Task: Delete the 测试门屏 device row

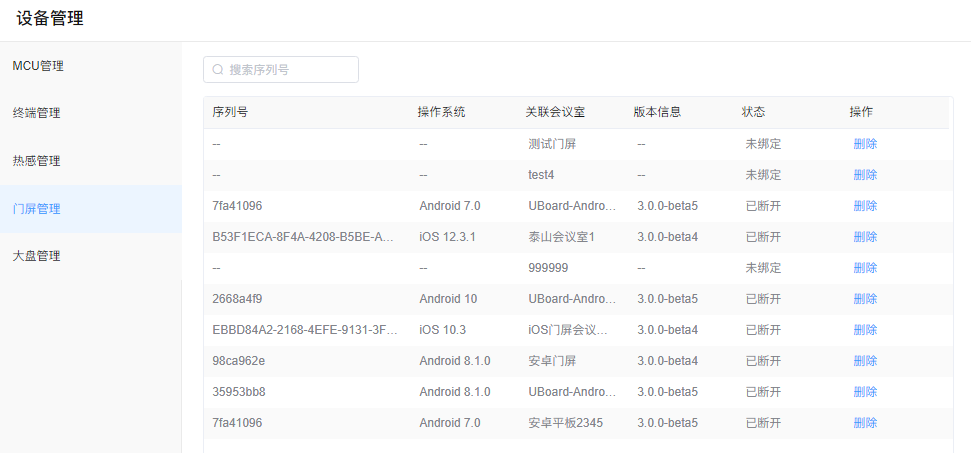Action: 865,144
